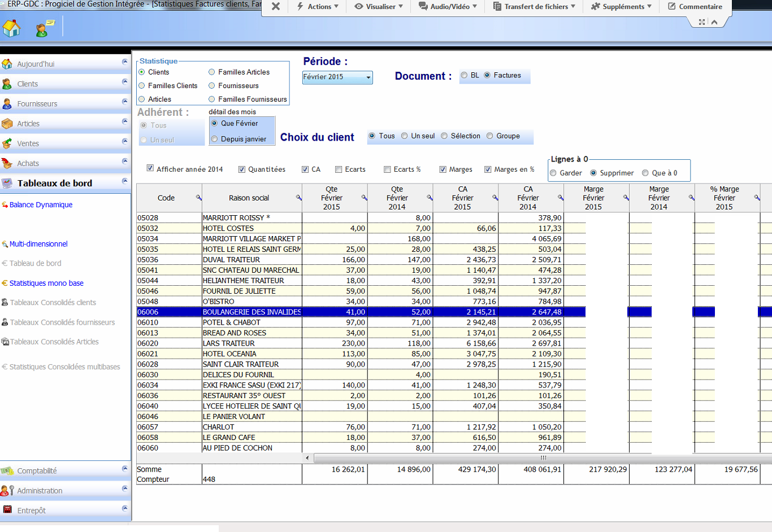Click search icon in Qte Février 2015 header
The height and width of the screenshot is (532, 772).
pos(364,197)
